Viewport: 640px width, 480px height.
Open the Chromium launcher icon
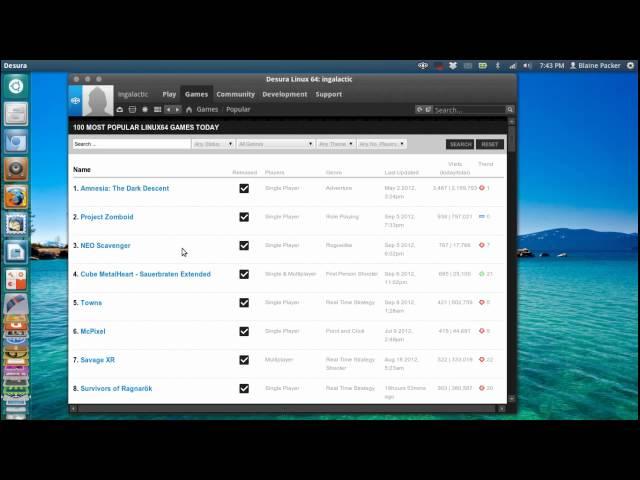16,141
